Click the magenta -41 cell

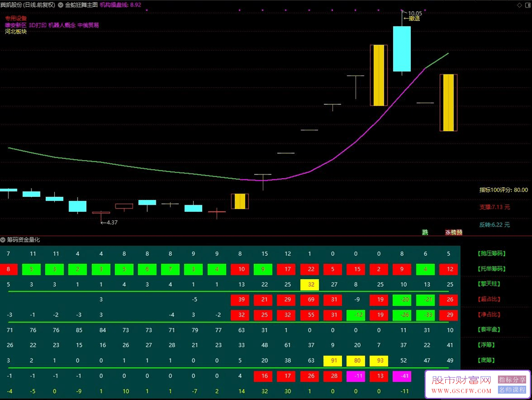point(402,376)
